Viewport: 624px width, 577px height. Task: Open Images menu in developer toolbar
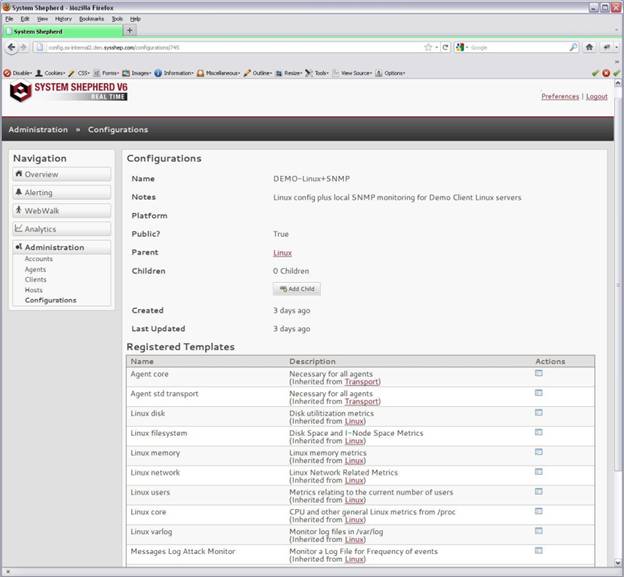[136, 73]
